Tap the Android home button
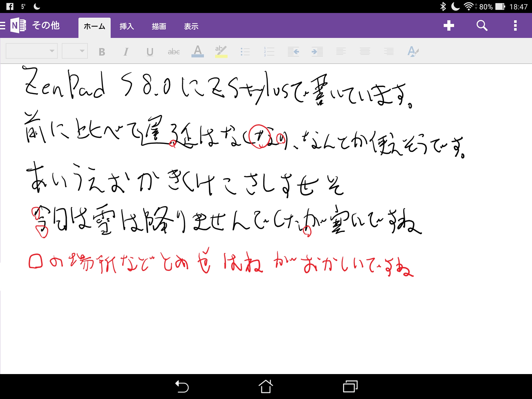532x399 pixels. [x=265, y=387]
